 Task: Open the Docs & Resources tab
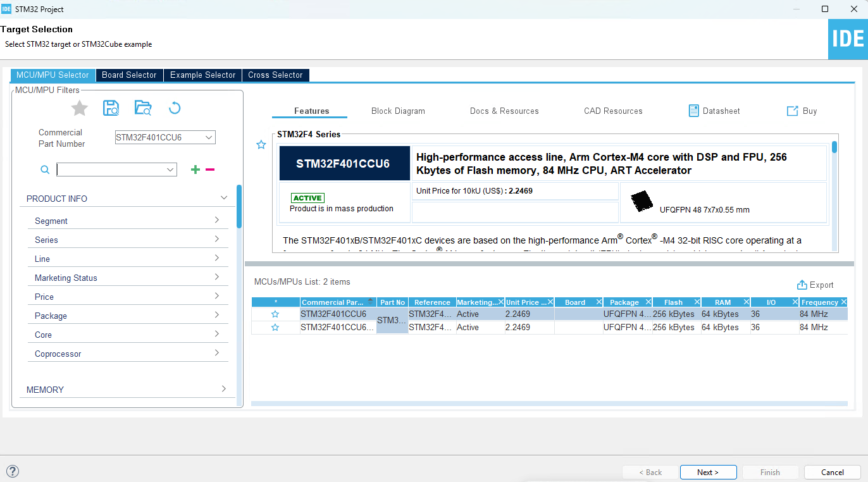[x=504, y=111]
